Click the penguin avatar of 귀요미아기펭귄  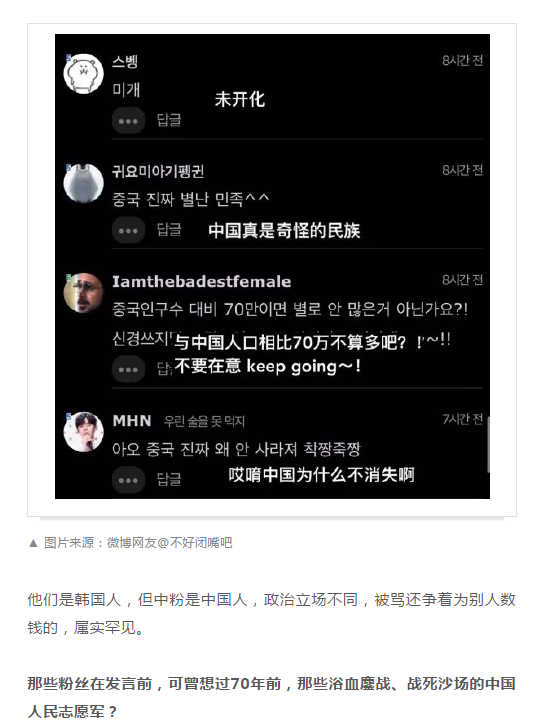[83, 183]
